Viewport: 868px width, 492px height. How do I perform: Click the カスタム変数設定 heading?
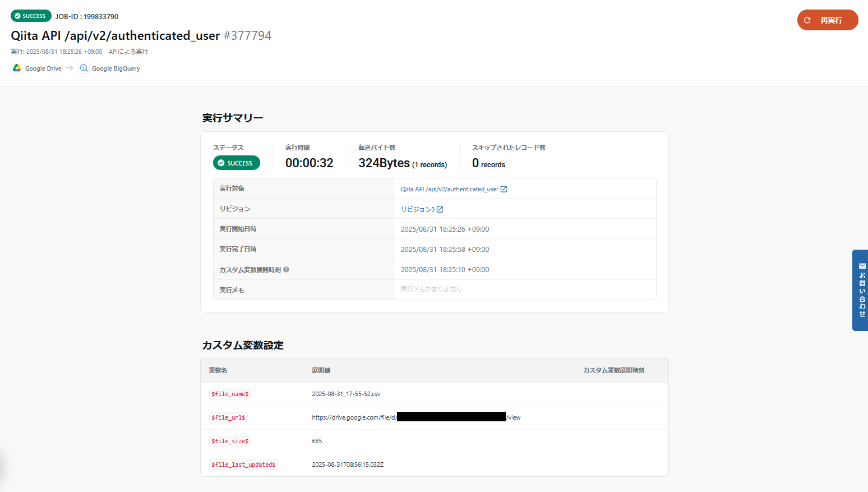point(243,345)
